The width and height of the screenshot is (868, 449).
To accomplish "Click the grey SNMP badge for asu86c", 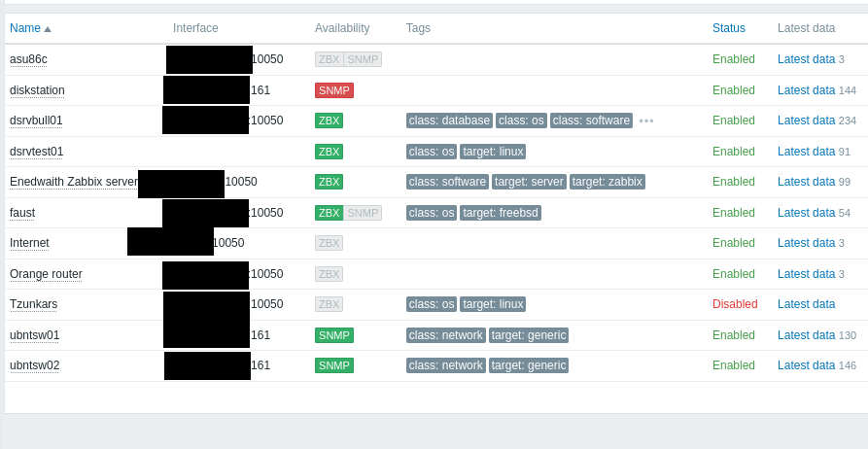I will coord(363,59).
